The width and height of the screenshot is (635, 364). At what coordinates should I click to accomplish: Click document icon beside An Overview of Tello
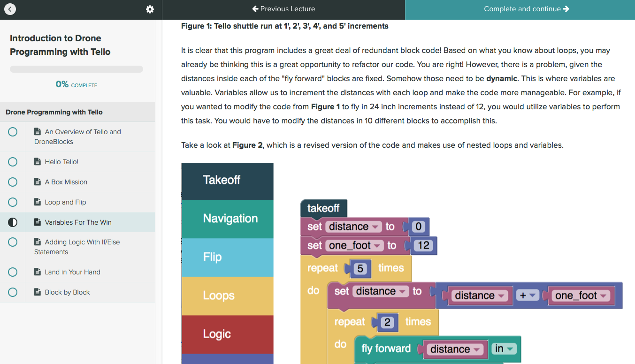tap(38, 132)
